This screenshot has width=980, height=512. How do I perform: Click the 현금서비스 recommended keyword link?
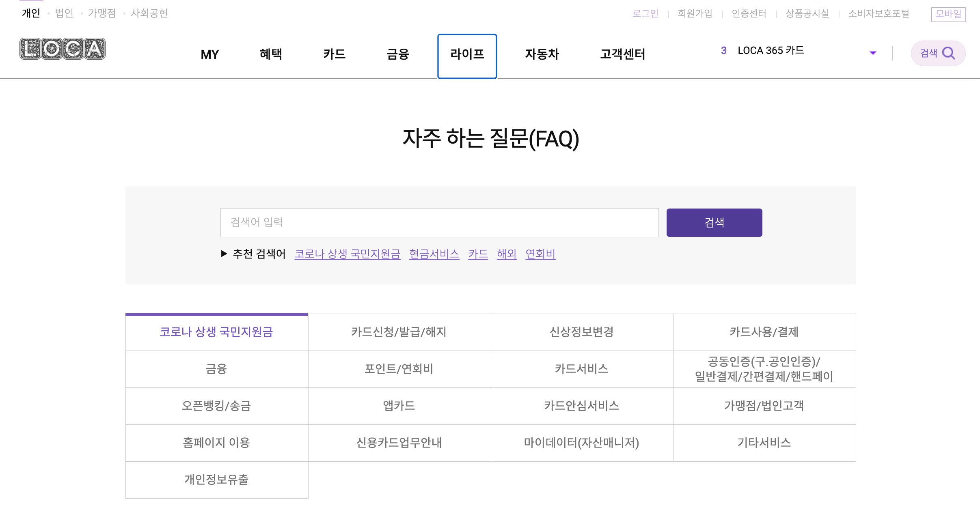[x=434, y=254]
